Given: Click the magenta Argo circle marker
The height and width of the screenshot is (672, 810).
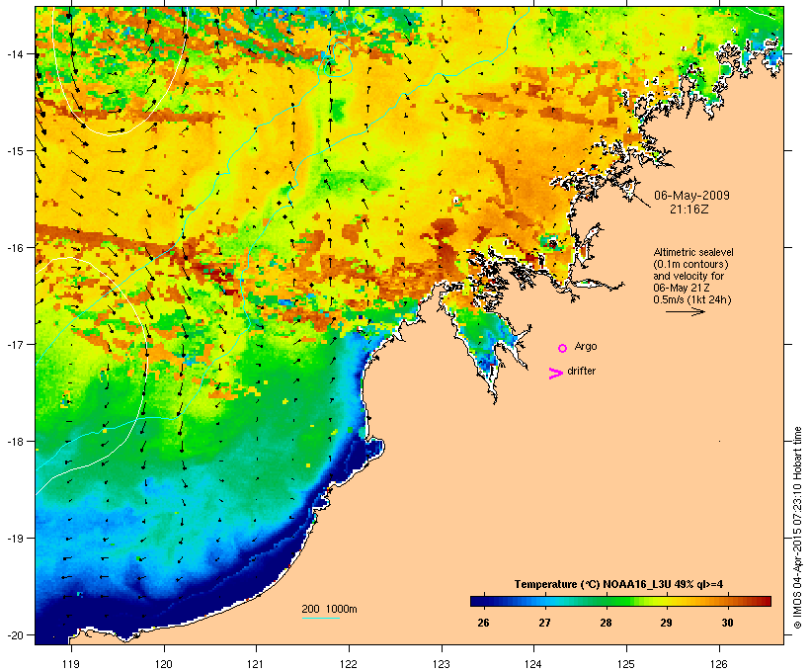Looking at the screenshot, I should [563, 348].
